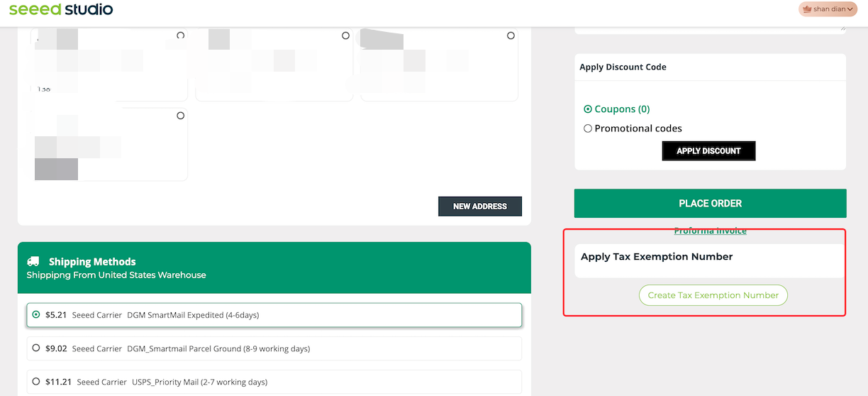Select $9.02 DGM Smartmail Parcel Ground shipping
This screenshot has height=396, width=868.
point(274,348)
